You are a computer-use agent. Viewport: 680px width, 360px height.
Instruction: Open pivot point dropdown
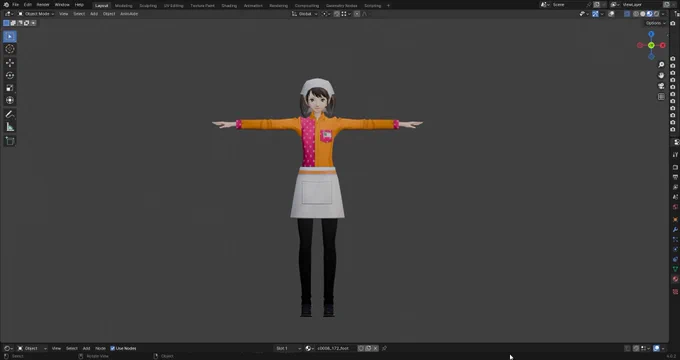coord(326,14)
